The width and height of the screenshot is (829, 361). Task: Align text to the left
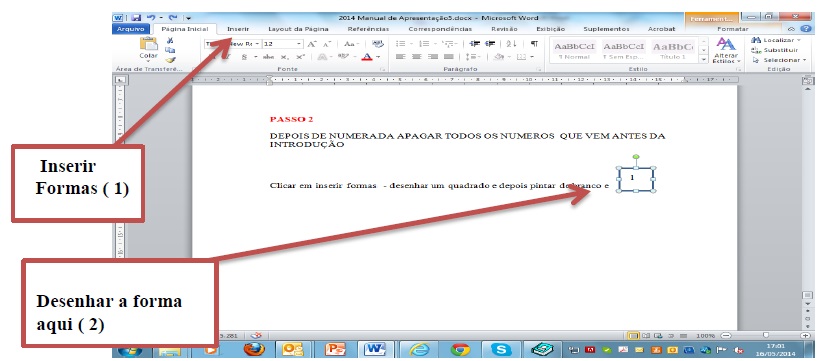[401, 57]
